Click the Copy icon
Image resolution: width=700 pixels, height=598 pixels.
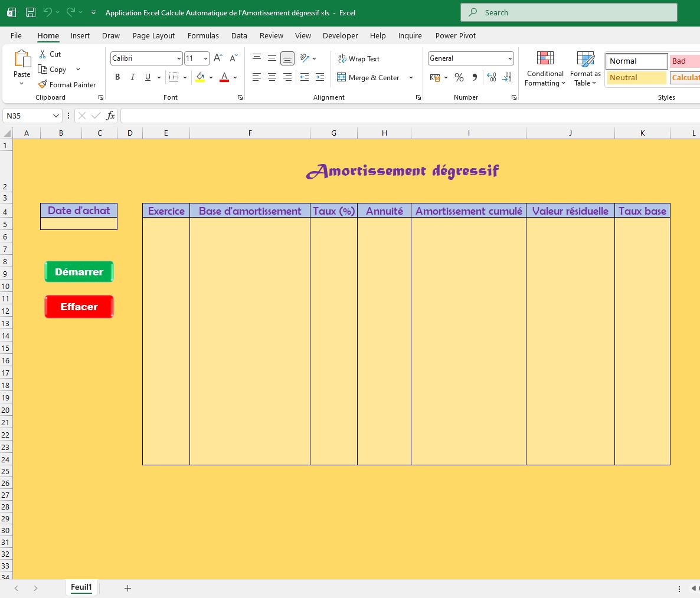[42, 69]
